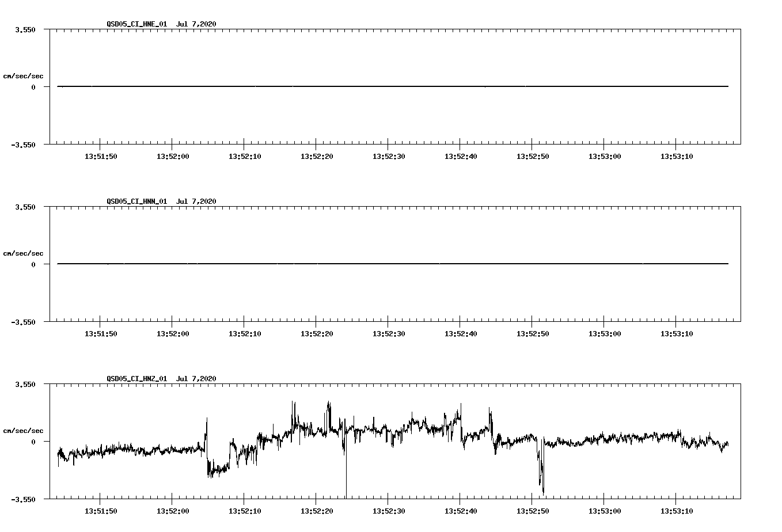The height and width of the screenshot is (532, 782).
Task: Click 13:52:40 time label under HNE plot
Action: click(461, 156)
